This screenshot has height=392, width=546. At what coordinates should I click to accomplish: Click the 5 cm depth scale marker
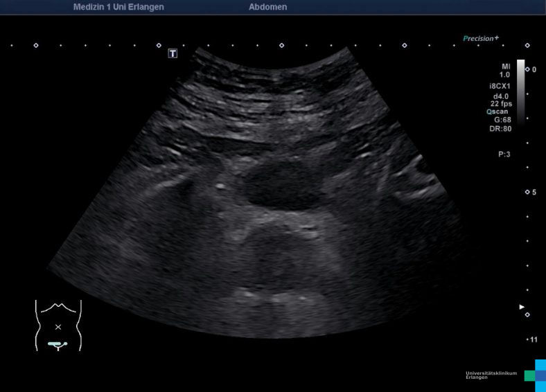coord(533,192)
